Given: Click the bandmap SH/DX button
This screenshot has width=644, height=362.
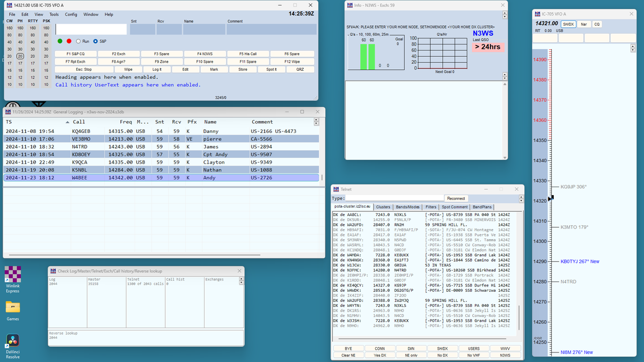Looking at the screenshot, I should (568, 24).
